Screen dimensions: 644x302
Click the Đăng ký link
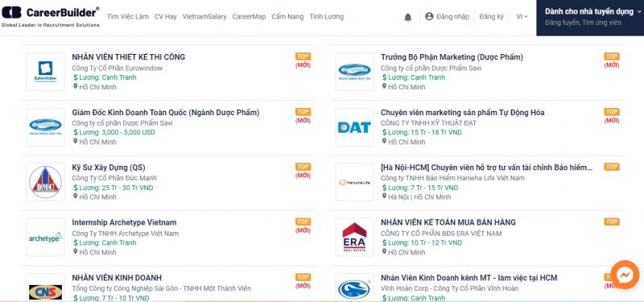pyautogui.click(x=491, y=17)
